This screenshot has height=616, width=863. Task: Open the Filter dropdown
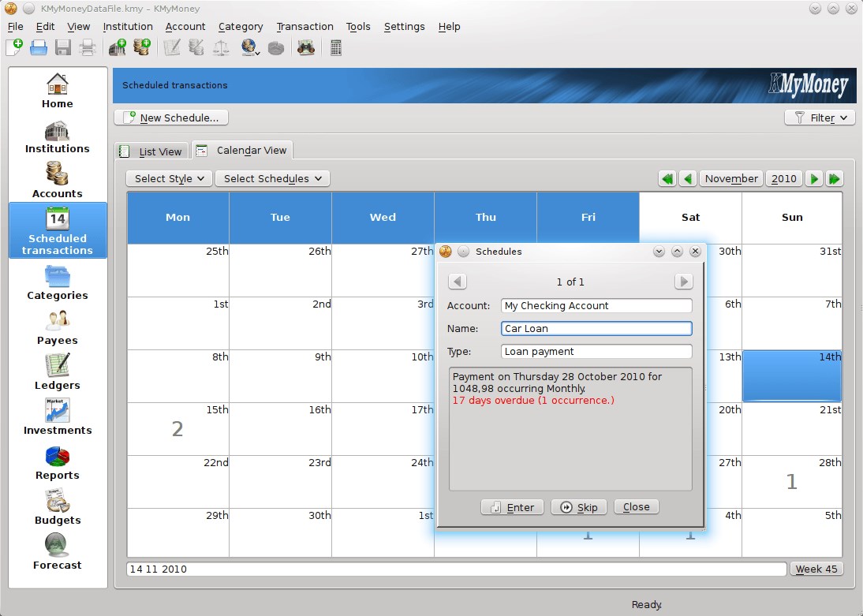click(820, 118)
